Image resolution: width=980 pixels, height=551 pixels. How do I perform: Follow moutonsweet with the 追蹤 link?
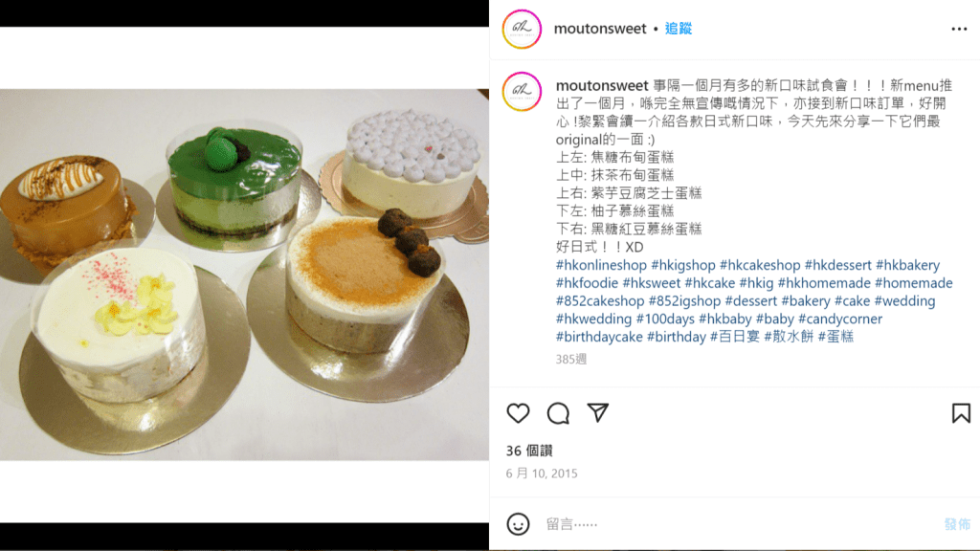(679, 29)
